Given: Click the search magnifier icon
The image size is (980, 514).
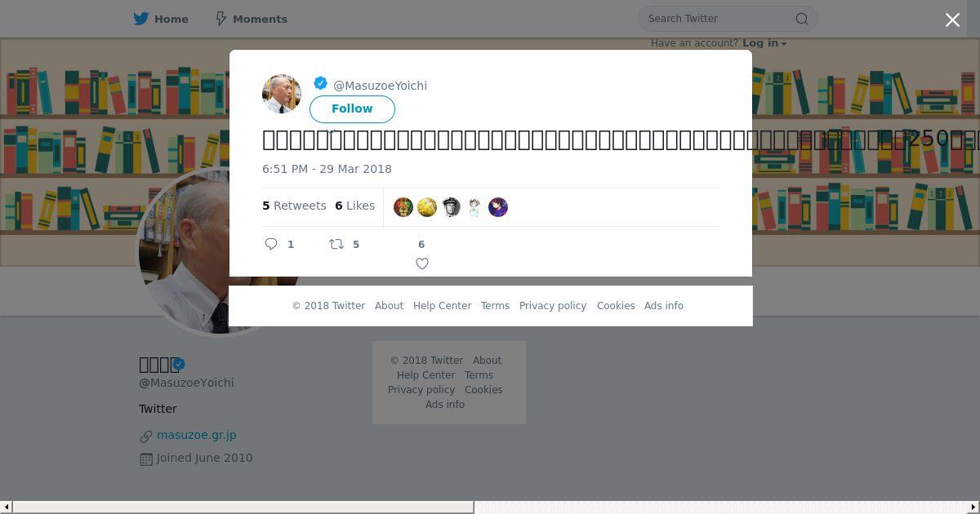Looking at the screenshot, I should point(802,19).
